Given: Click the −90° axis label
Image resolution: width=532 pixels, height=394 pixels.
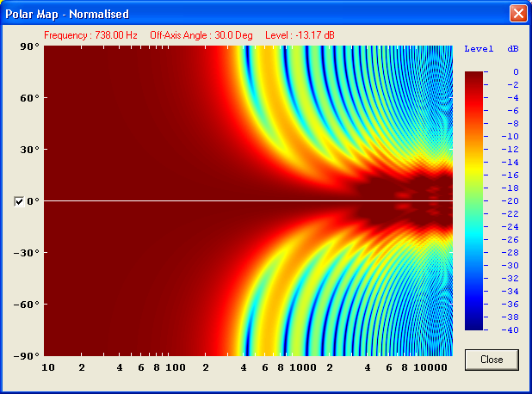Looking at the screenshot, I should pos(27,356).
